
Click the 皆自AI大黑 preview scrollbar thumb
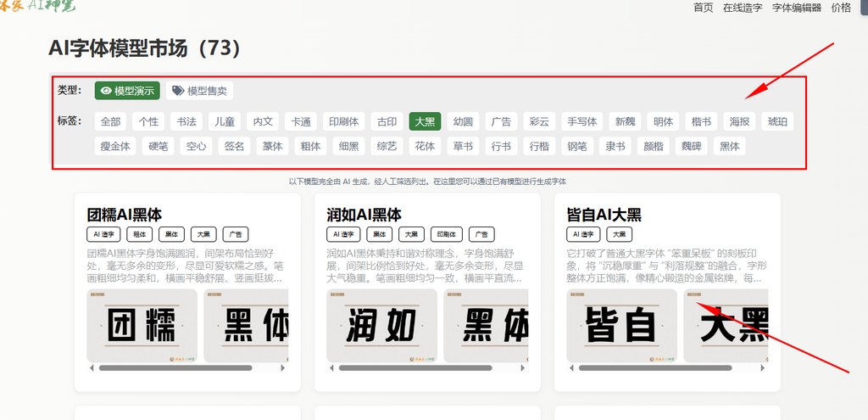point(655,368)
